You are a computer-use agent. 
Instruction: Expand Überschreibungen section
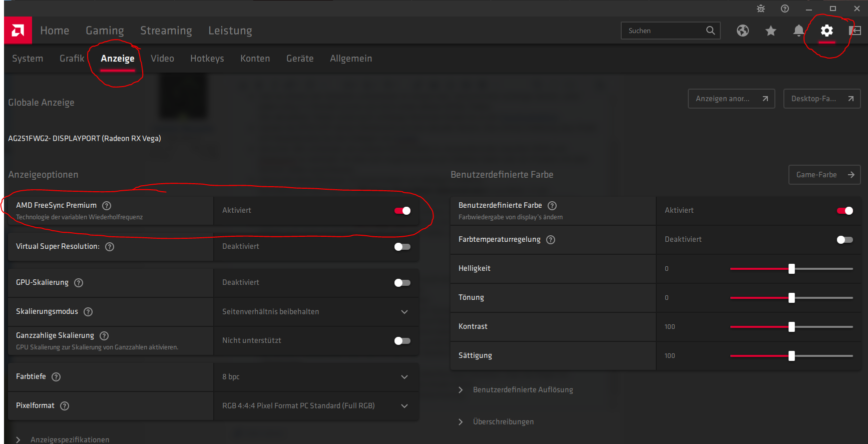pos(497,422)
